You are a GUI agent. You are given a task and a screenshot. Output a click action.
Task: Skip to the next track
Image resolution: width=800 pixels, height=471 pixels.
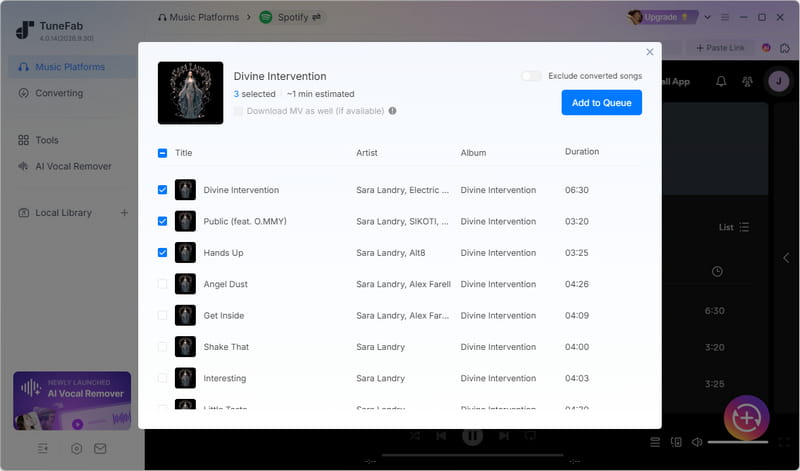[504, 435]
